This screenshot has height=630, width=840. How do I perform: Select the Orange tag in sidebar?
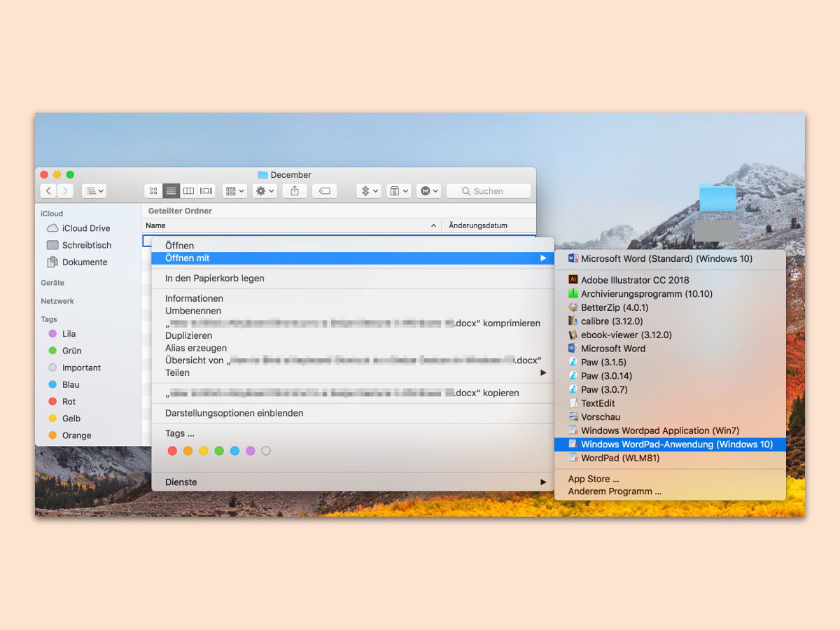(69, 435)
